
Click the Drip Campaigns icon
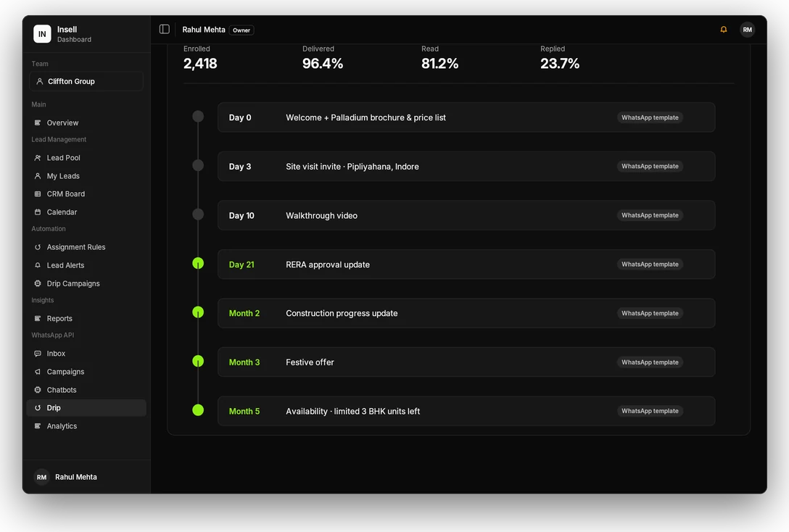(x=38, y=283)
